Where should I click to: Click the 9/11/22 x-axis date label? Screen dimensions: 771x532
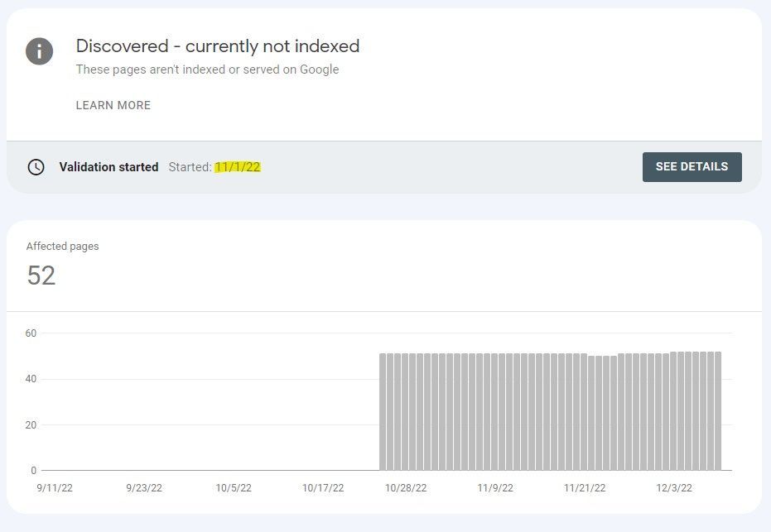pos(55,488)
